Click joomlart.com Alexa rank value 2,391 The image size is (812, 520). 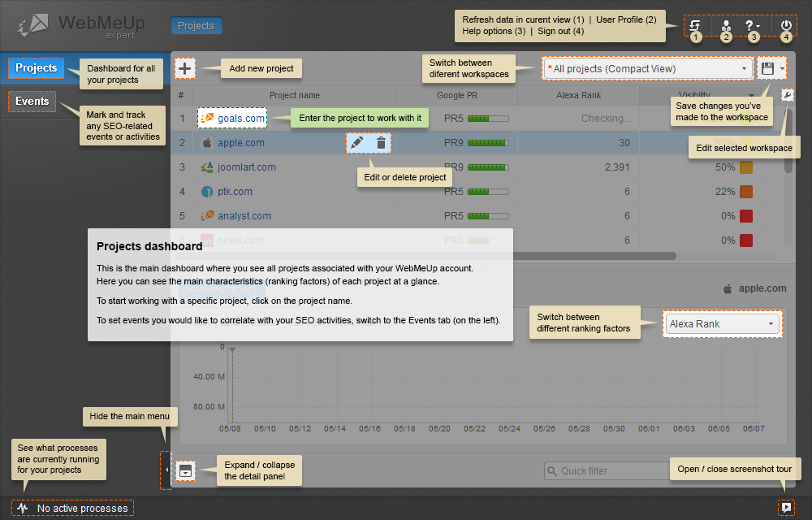pyautogui.click(x=617, y=167)
